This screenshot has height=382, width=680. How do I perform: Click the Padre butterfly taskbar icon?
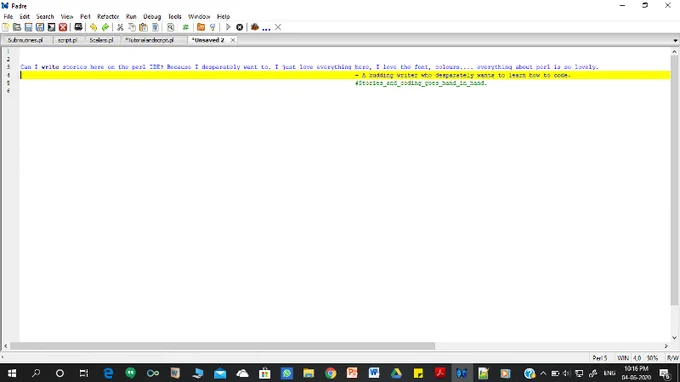point(461,373)
